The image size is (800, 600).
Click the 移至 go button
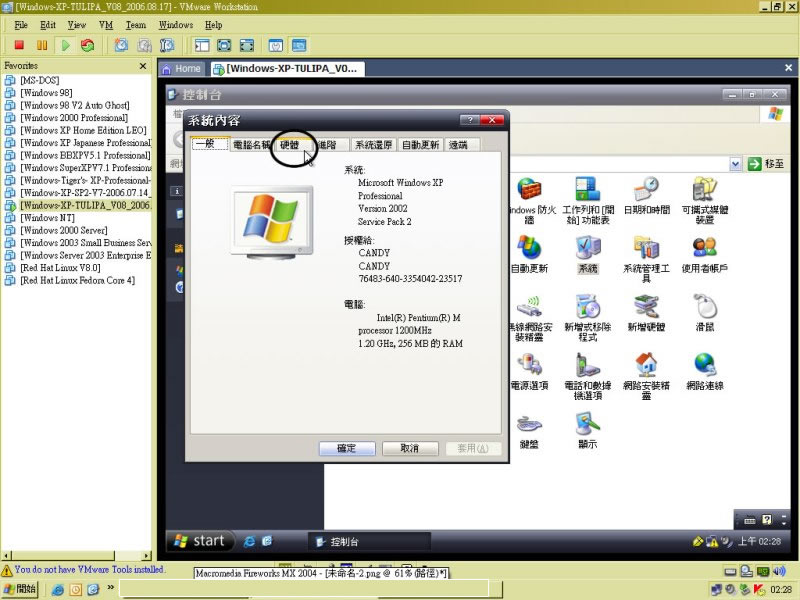766,164
